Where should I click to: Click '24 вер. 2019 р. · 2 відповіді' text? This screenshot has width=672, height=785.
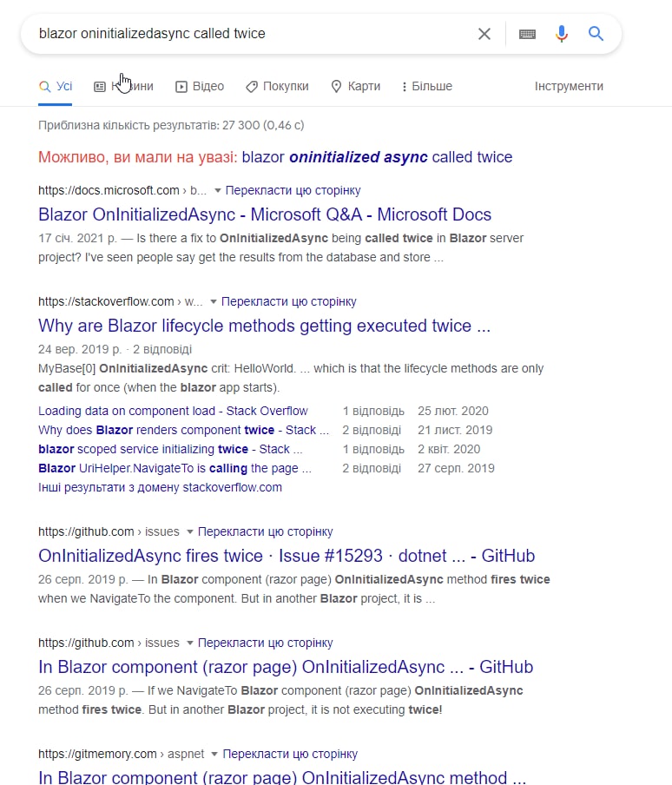[x=115, y=349]
